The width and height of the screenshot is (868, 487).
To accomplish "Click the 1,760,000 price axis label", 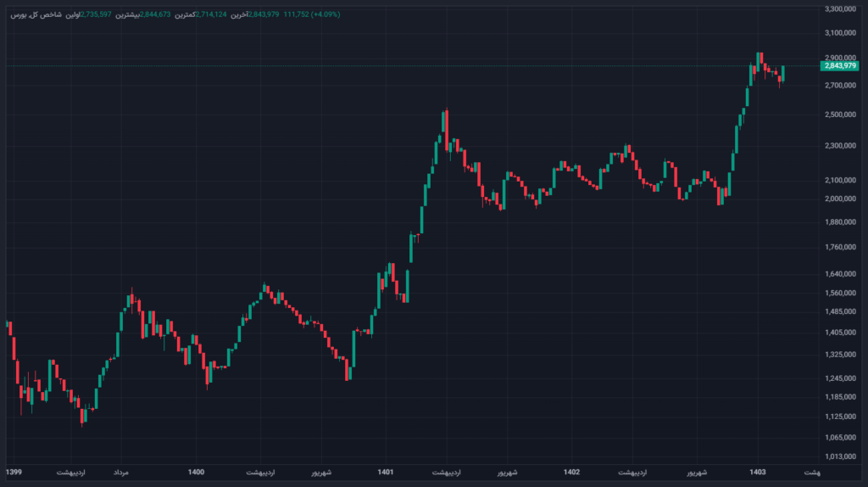I will pyautogui.click(x=840, y=247).
